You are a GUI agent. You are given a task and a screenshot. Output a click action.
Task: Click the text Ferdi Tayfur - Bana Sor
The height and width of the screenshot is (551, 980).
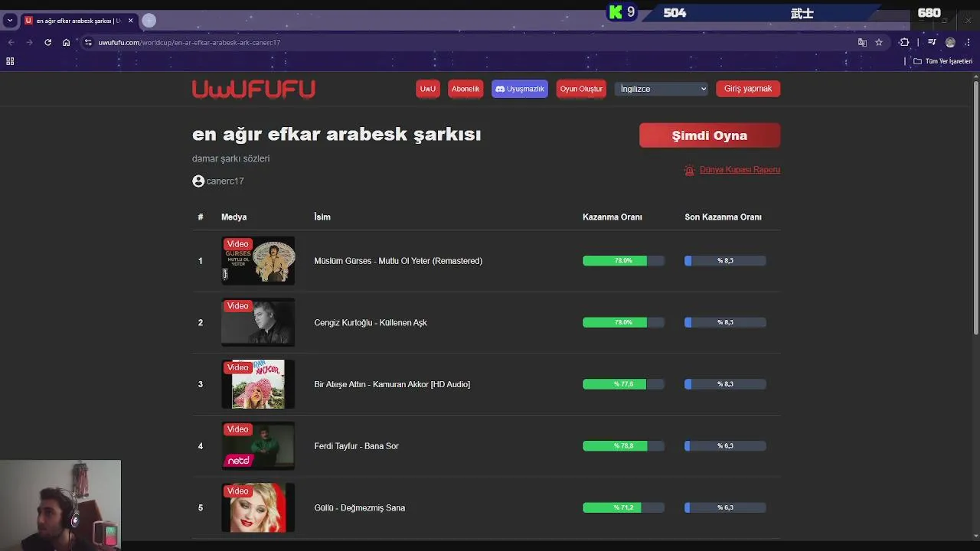(x=356, y=446)
